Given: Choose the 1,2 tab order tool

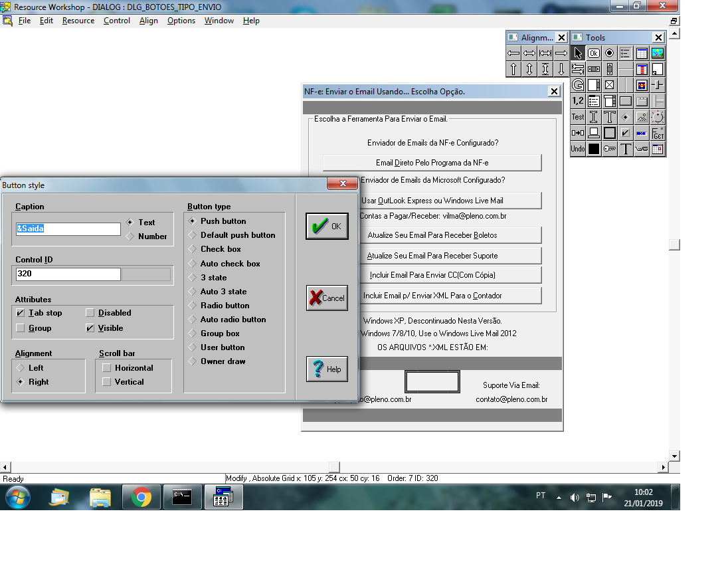Looking at the screenshot, I should coord(578,101).
